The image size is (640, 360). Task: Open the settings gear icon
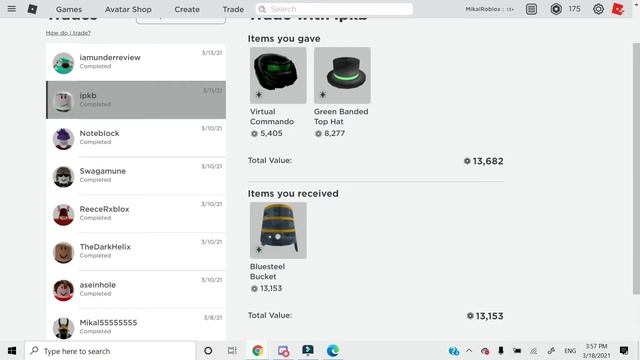pos(598,9)
